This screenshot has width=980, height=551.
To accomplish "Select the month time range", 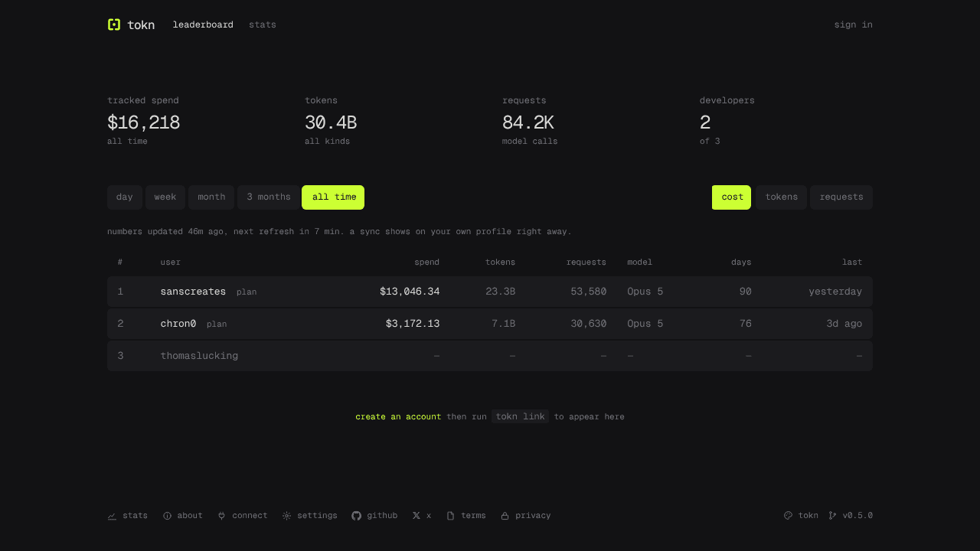I will click(x=211, y=197).
